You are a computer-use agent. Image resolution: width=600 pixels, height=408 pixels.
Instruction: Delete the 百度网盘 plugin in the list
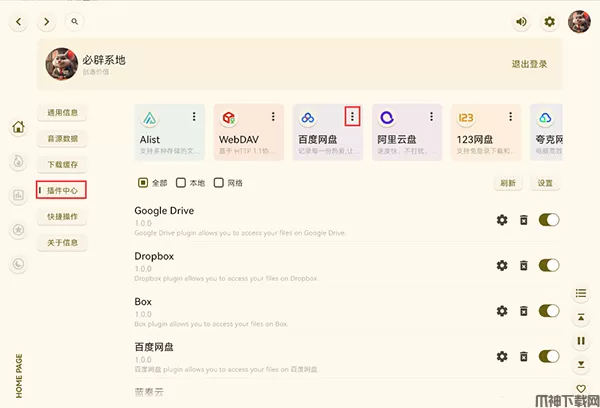pyautogui.click(x=523, y=356)
